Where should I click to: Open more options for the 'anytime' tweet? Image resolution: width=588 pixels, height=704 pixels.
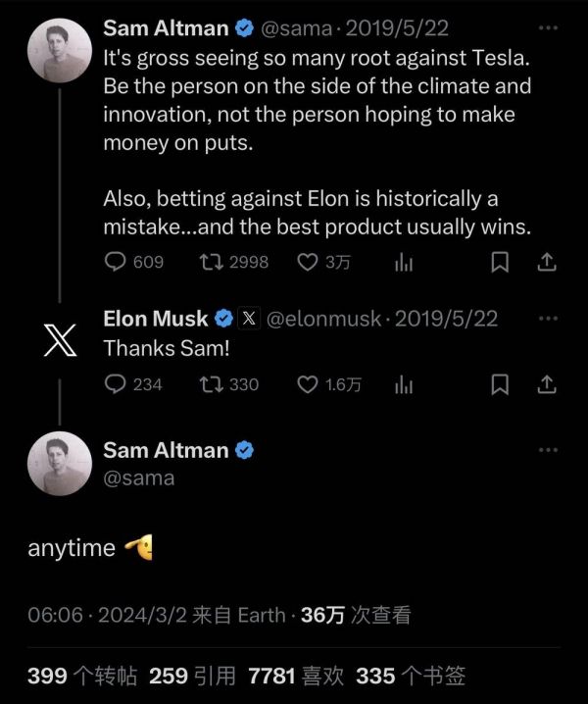[548, 450]
